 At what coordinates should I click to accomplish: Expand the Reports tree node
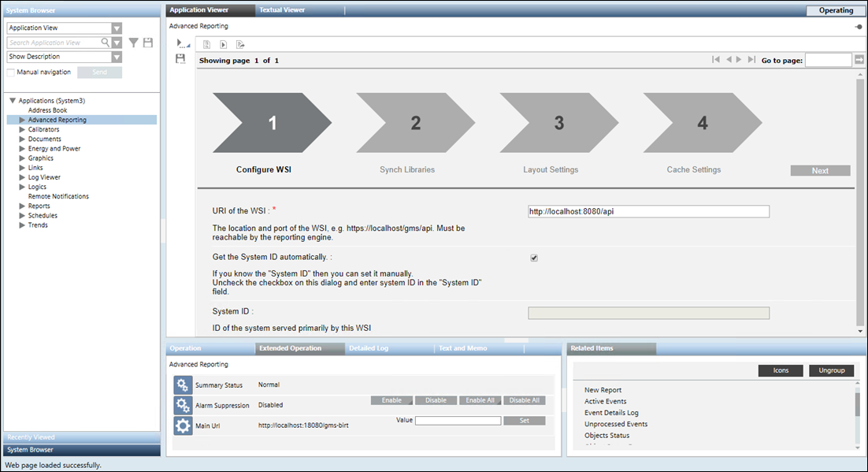tap(22, 206)
